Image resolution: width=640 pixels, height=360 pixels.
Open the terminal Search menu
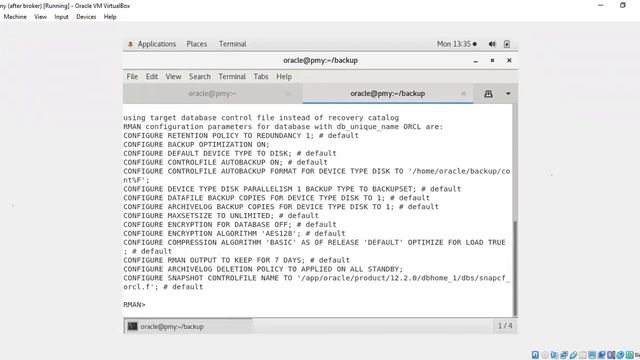200,76
